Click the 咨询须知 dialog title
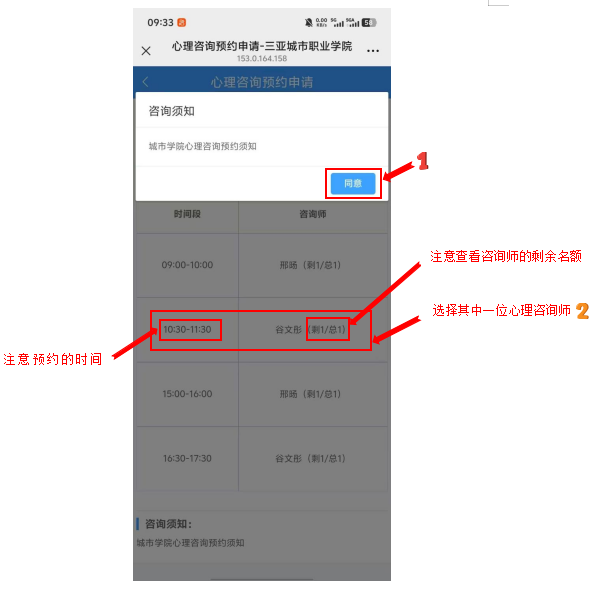The height and width of the screenshot is (598, 591). (172, 111)
